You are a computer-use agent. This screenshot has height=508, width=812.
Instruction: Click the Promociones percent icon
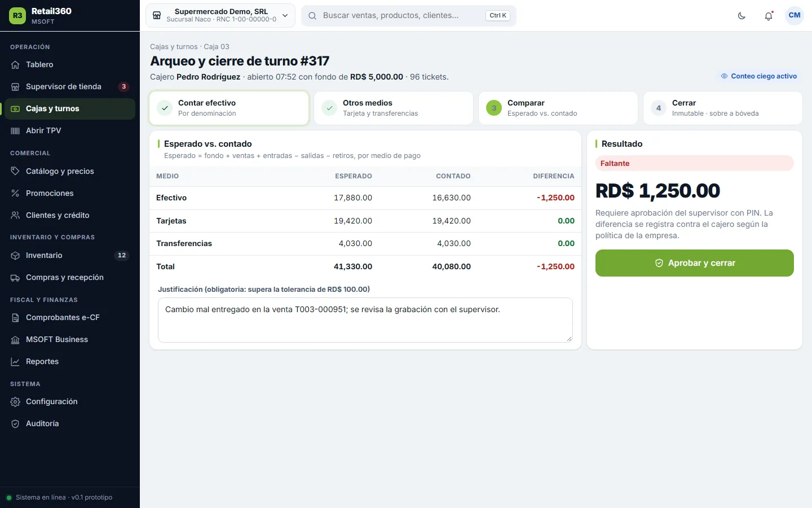click(15, 193)
